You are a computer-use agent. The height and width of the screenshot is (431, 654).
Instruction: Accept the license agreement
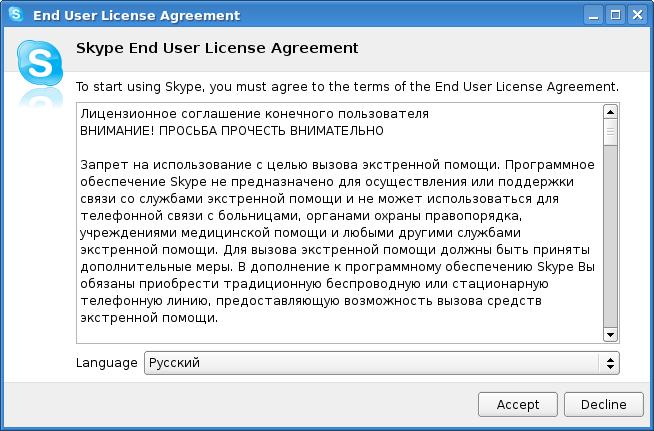518,404
